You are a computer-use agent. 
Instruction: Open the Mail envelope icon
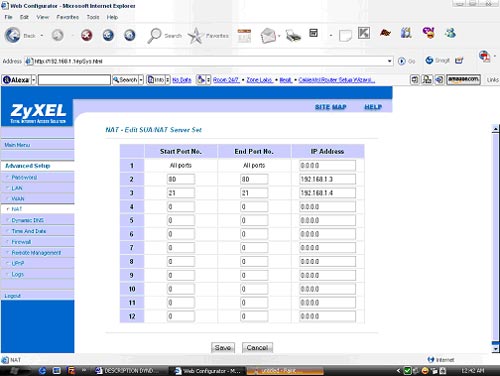(268, 36)
